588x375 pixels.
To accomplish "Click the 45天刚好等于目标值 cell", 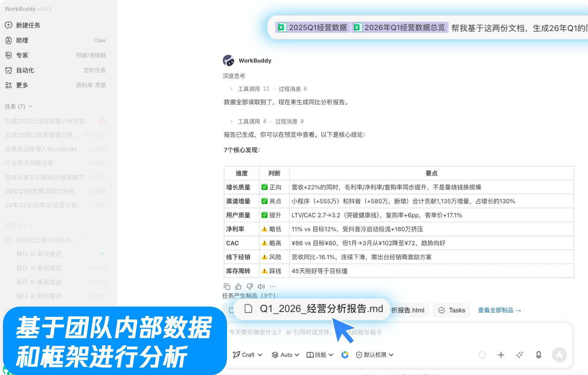I will tap(431, 271).
